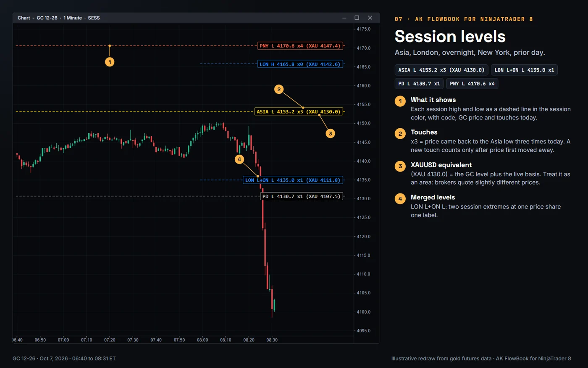Click the PD L 4130.7 x1 sidebar chip
This screenshot has height=368, width=588.
419,84
